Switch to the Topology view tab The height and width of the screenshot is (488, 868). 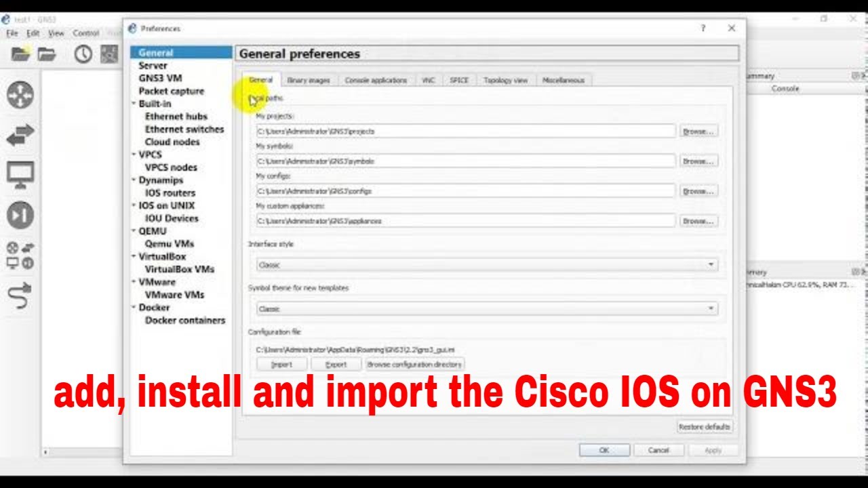506,80
